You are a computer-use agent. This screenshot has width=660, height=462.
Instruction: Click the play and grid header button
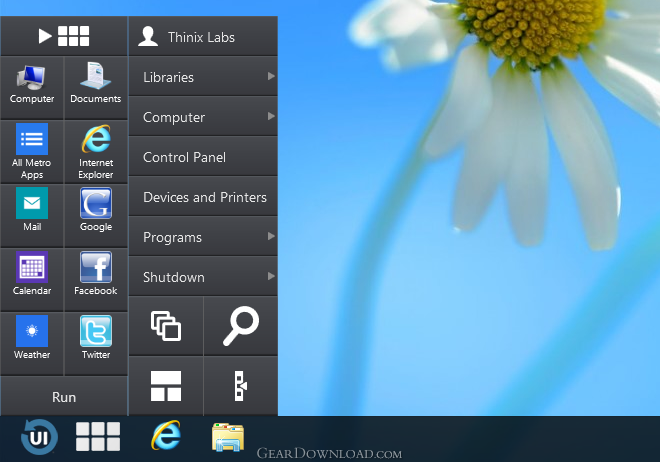tap(64, 36)
